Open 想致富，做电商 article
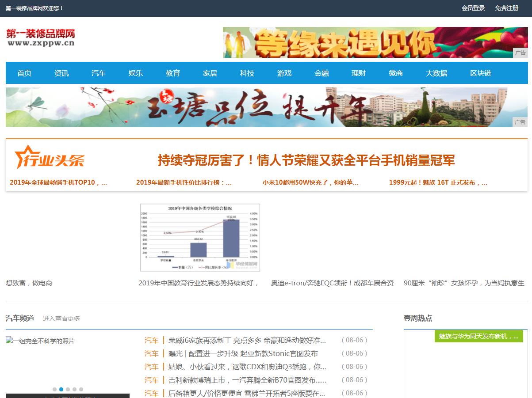 click(x=29, y=283)
